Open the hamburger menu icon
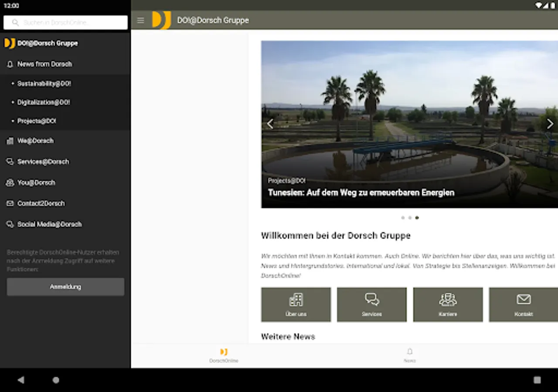Image resolution: width=558 pixels, height=392 pixels. 140,20
